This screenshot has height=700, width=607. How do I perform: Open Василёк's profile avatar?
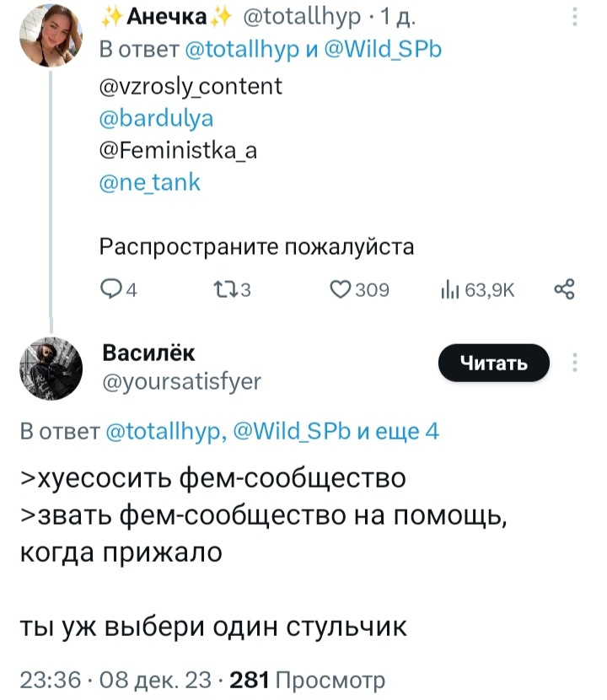pyautogui.click(x=51, y=368)
